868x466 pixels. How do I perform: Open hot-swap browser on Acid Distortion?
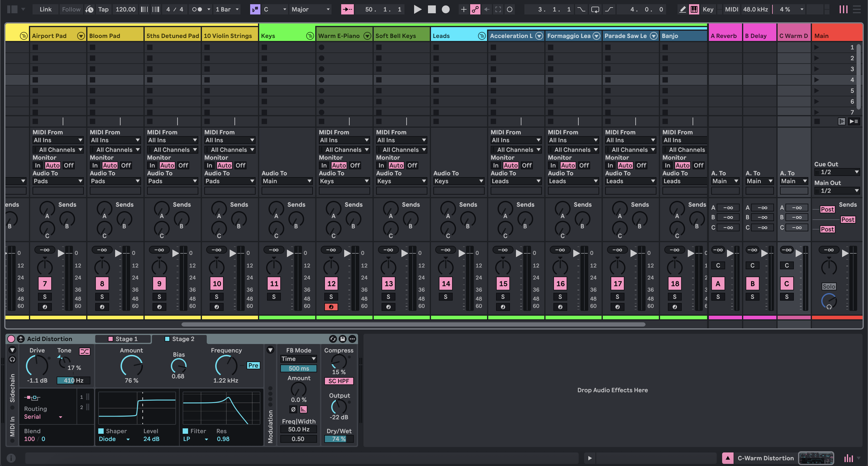pyautogui.click(x=333, y=339)
